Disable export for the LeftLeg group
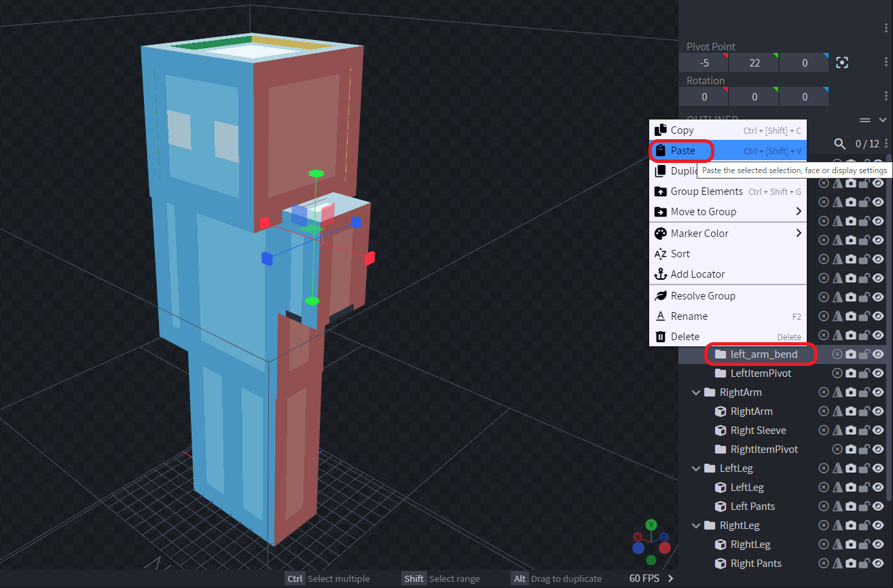 pos(824,468)
